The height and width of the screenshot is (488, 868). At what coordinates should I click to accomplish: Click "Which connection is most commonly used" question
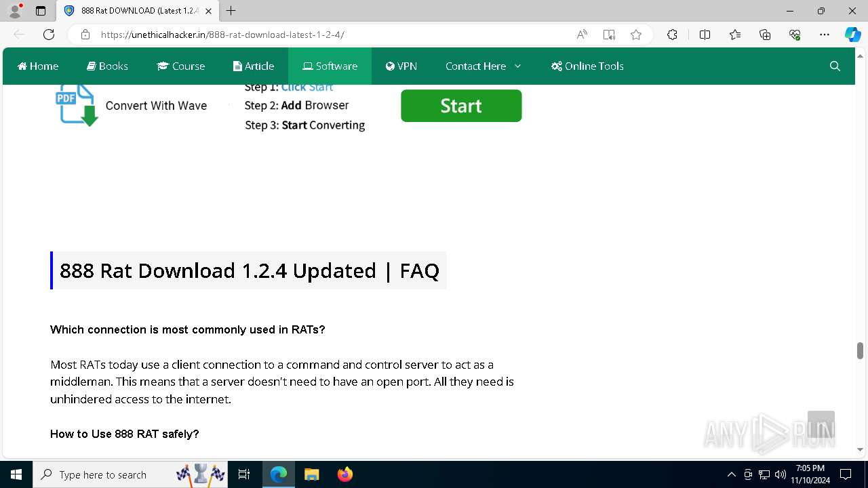coord(188,329)
